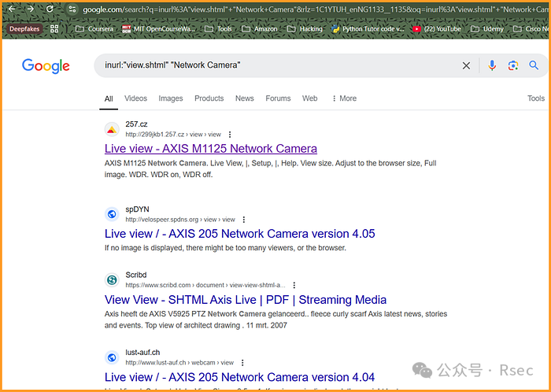This screenshot has height=392, width=551.
Task: Expand the More search filters menu
Action: coord(344,98)
